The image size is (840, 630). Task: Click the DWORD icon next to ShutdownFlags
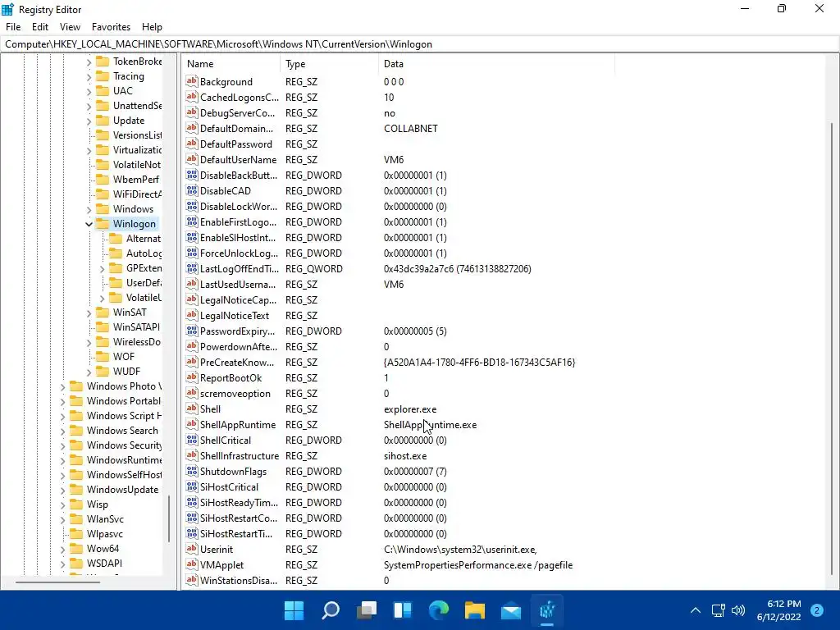tap(192, 471)
